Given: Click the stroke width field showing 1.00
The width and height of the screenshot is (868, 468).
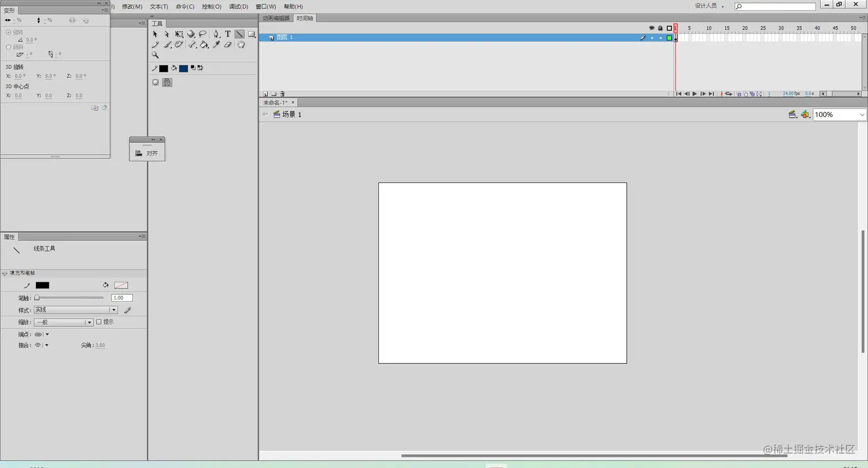Looking at the screenshot, I should tap(122, 298).
